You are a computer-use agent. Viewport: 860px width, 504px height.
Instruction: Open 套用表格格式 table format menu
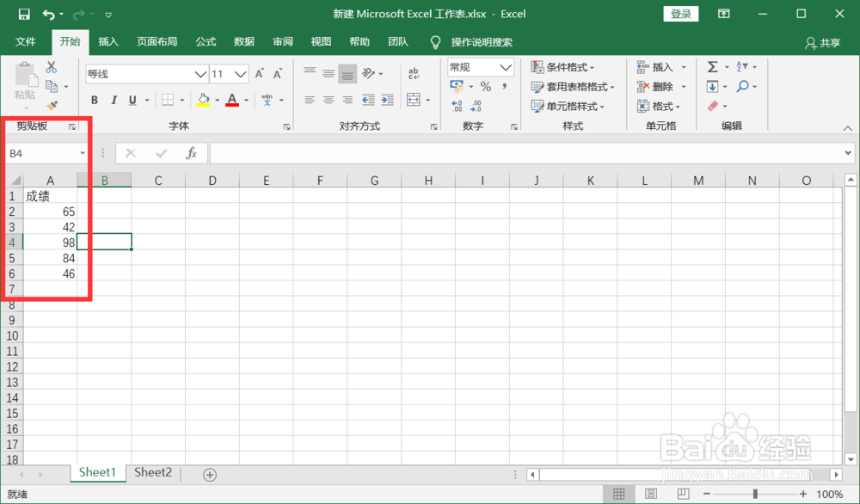click(573, 87)
